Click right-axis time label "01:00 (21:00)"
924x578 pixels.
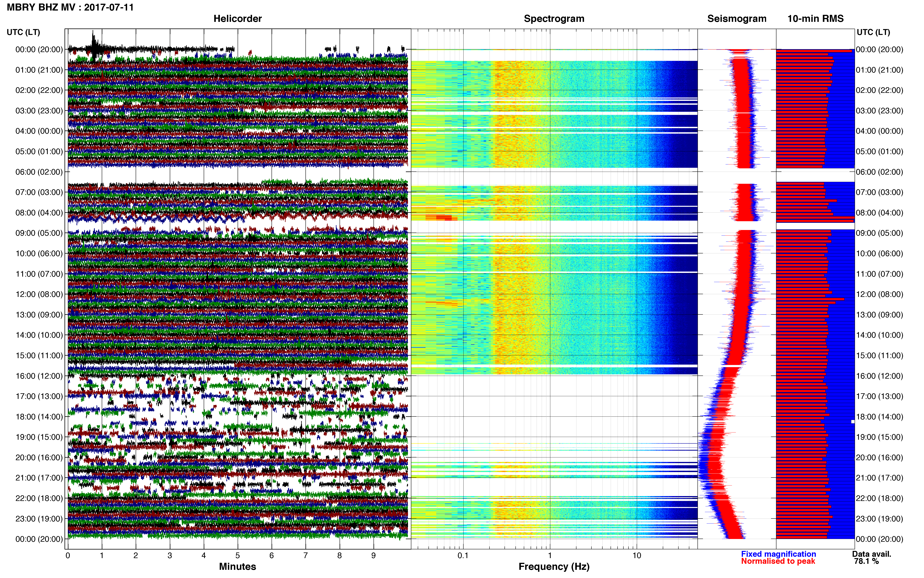coord(880,70)
